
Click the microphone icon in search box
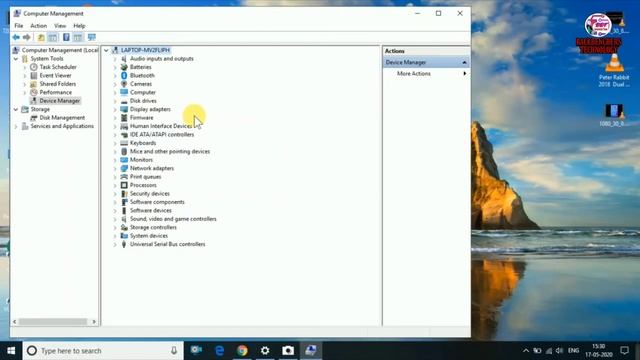(174, 351)
